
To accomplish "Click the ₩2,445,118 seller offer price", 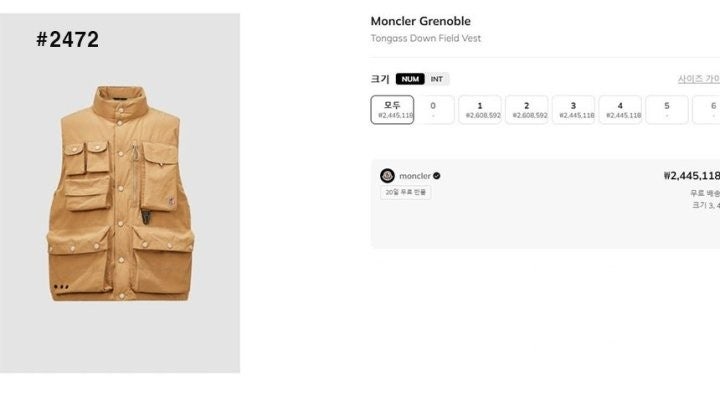I will coord(692,175).
